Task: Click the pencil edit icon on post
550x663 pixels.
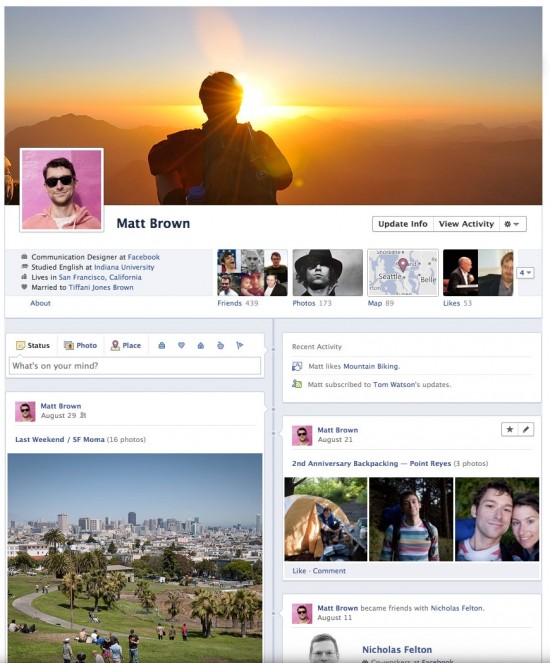Action: [526, 430]
